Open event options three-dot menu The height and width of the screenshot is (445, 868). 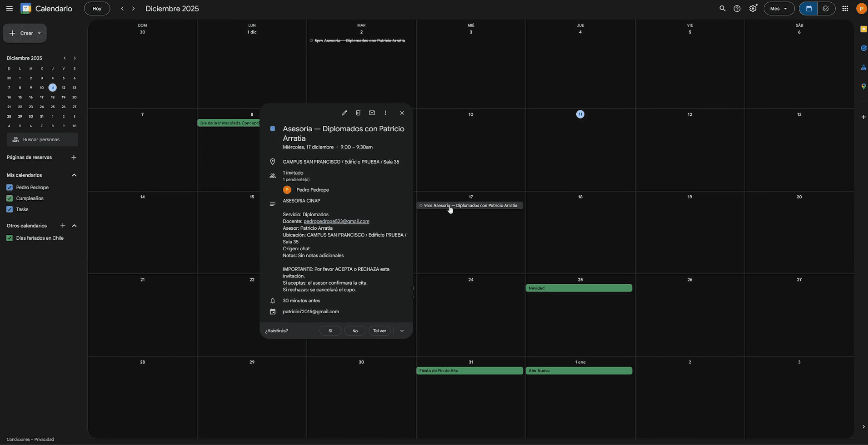[385, 113]
